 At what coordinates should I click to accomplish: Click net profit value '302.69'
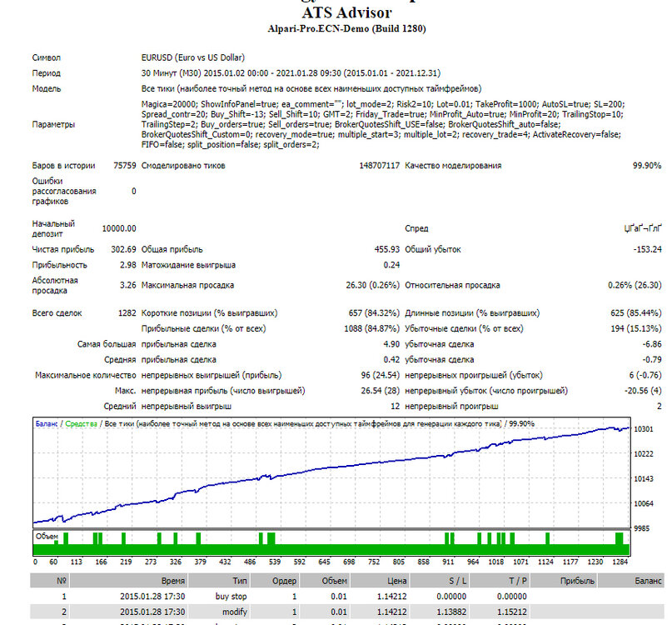tap(123, 249)
